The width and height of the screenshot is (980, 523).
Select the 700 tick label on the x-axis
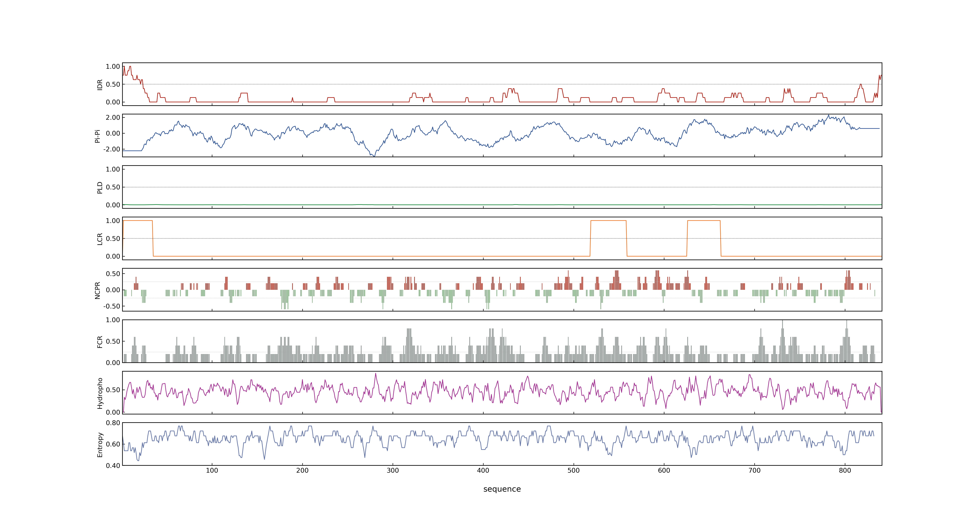[754, 470]
